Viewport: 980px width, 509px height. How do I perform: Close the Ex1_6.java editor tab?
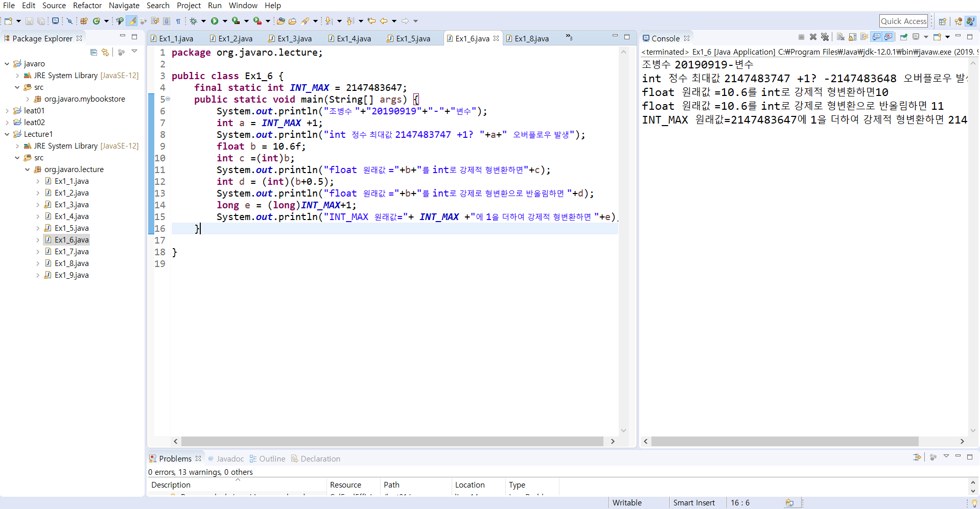pyautogui.click(x=496, y=38)
